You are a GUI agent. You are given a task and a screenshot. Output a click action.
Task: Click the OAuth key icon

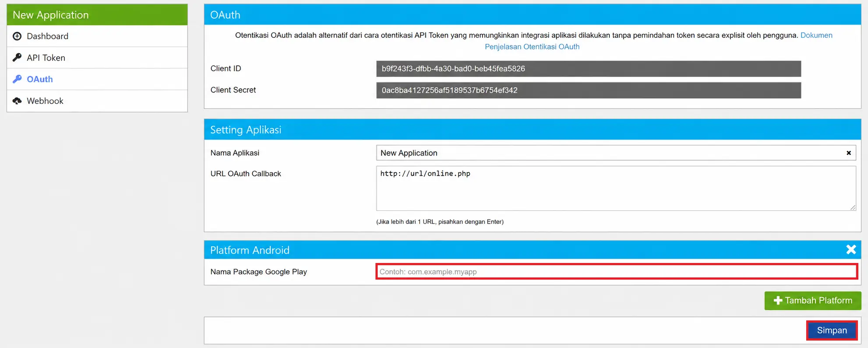[17, 79]
